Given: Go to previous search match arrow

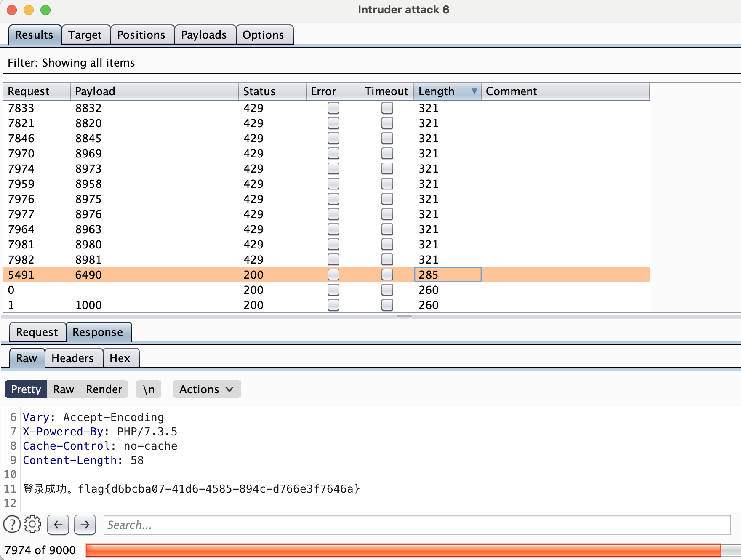Looking at the screenshot, I should coord(58,525).
